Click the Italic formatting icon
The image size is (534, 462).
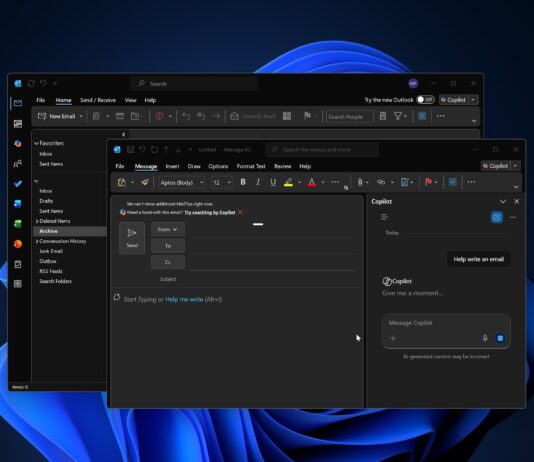pyautogui.click(x=258, y=182)
